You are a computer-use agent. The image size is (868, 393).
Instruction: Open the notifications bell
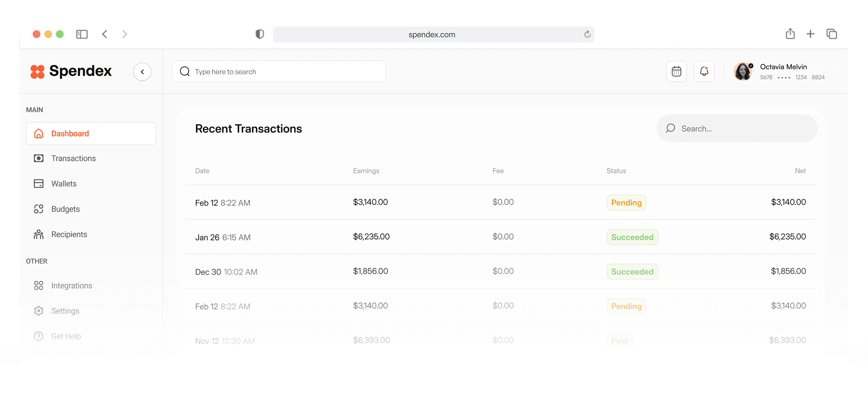[704, 71]
